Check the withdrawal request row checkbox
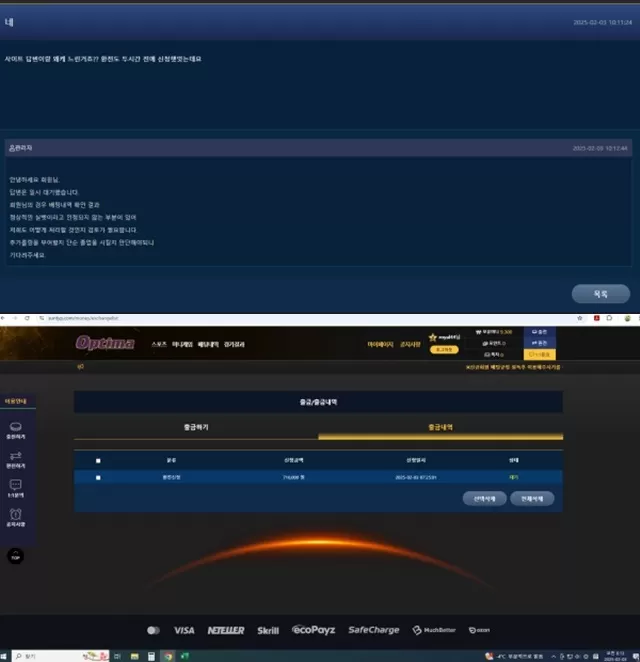 tap(98, 478)
